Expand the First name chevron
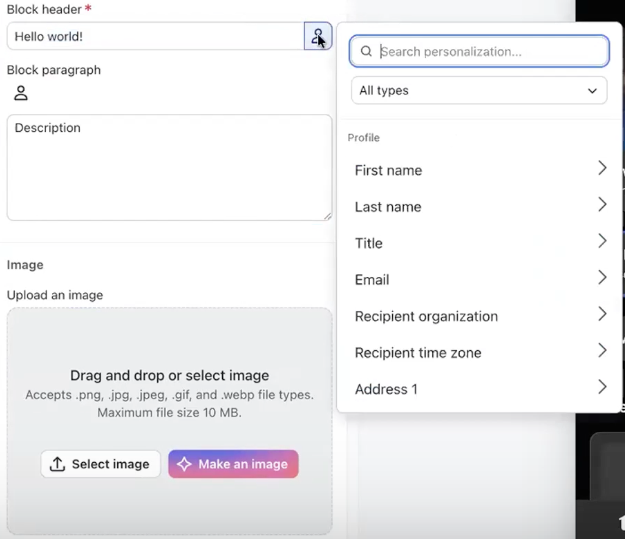Viewport: 625px width, 539px height. (602, 168)
